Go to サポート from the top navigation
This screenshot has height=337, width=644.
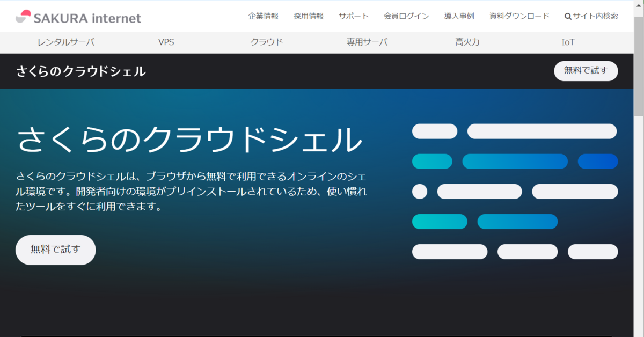[353, 16]
